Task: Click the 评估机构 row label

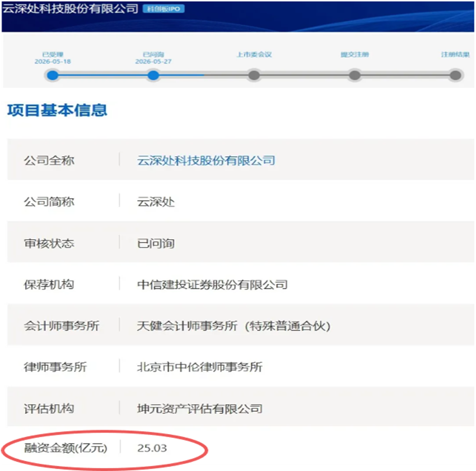Action: [49, 408]
